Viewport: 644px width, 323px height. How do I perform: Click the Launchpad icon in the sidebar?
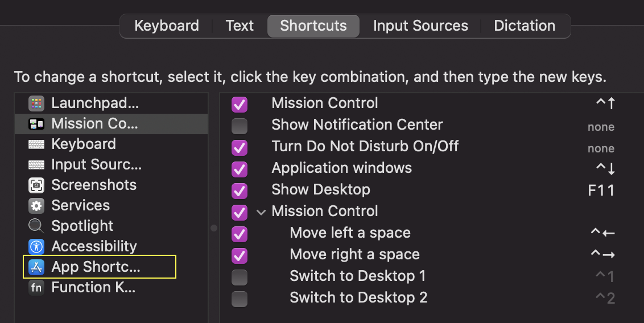(36, 103)
